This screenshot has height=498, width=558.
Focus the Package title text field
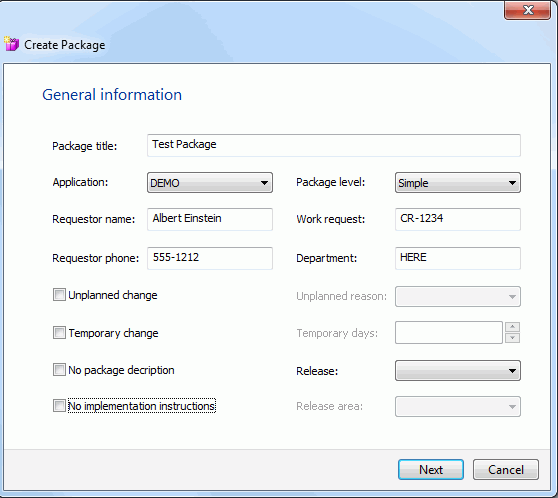tap(334, 145)
